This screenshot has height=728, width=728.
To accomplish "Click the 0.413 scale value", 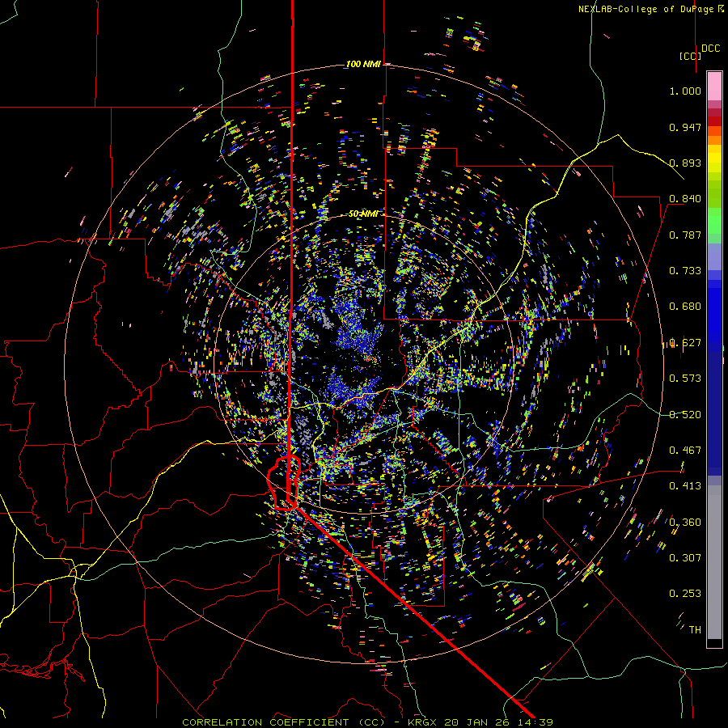I will point(685,486).
